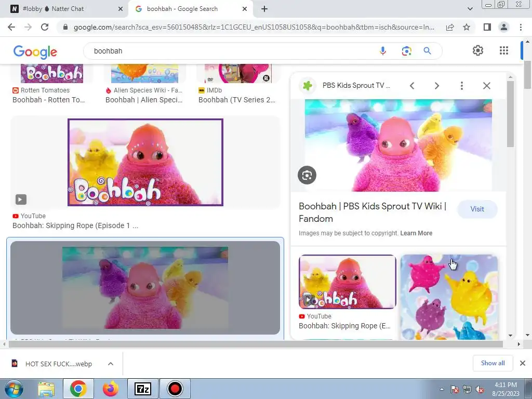
Task: Click the address bar URL
Action: 254,27
